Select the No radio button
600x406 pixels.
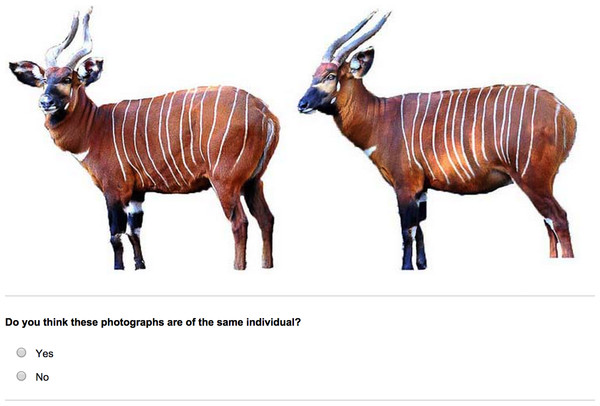click(21, 376)
